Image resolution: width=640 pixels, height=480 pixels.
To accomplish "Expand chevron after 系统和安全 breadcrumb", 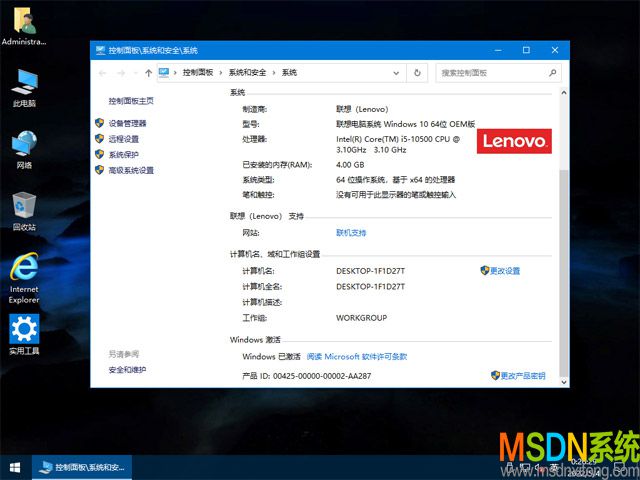I will pyautogui.click(x=274, y=73).
